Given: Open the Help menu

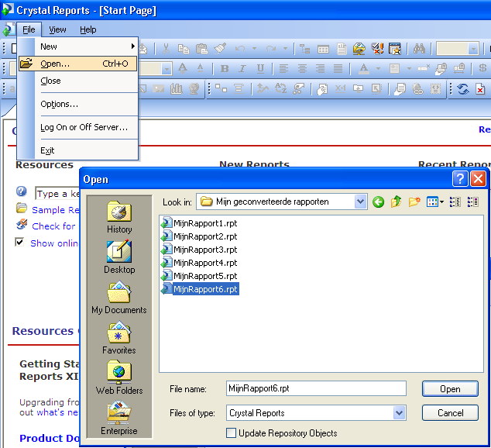Looking at the screenshot, I should pyautogui.click(x=88, y=29).
